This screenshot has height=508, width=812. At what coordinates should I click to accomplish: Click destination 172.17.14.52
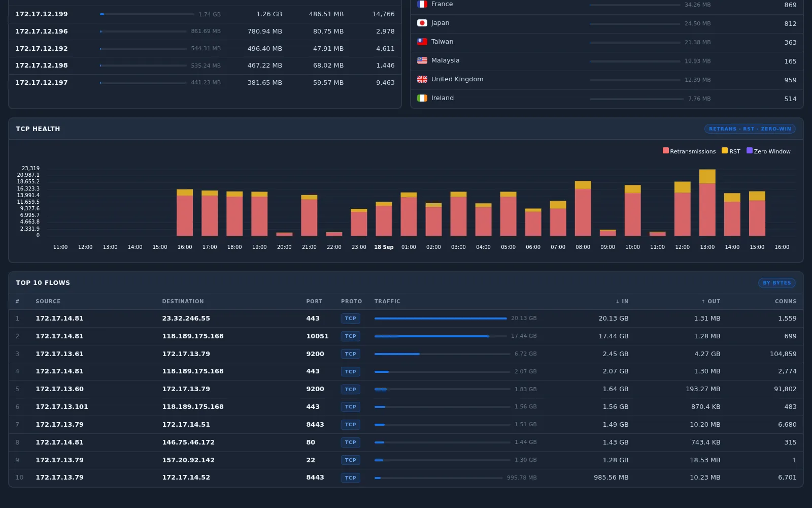click(x=186, y=478)
